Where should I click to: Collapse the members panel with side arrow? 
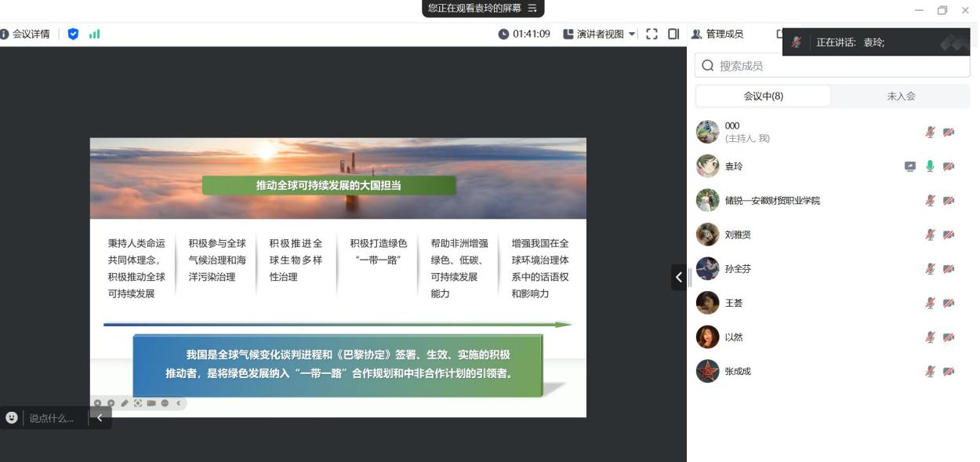(679, 277)
